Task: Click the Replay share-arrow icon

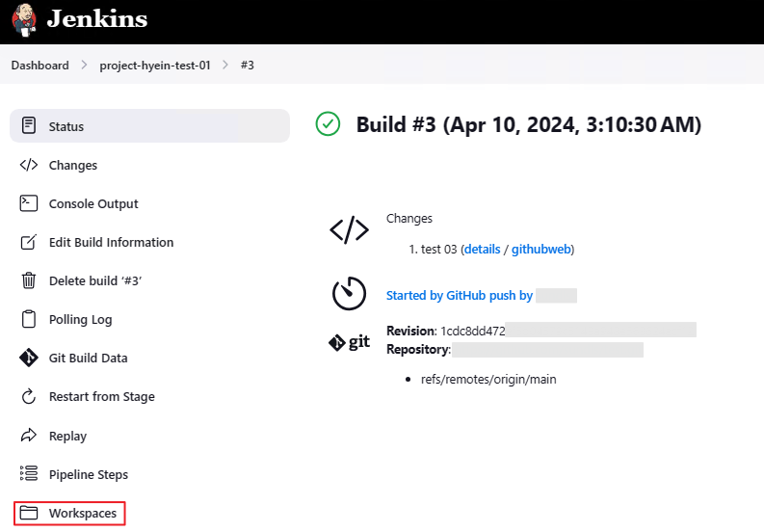Action: click(x=29, y=435)
